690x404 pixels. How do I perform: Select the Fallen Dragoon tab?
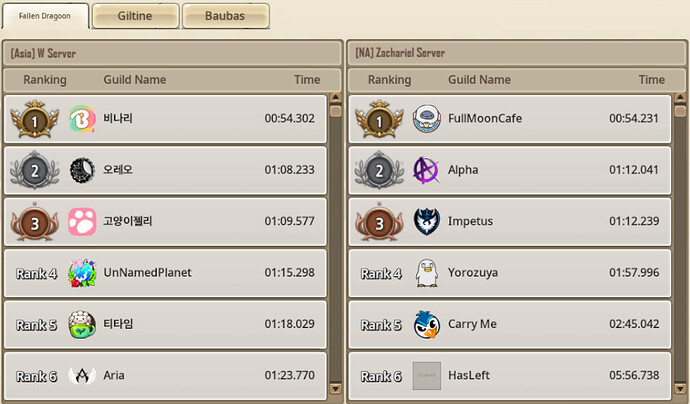pyautogui.click(x=45, y=16)
